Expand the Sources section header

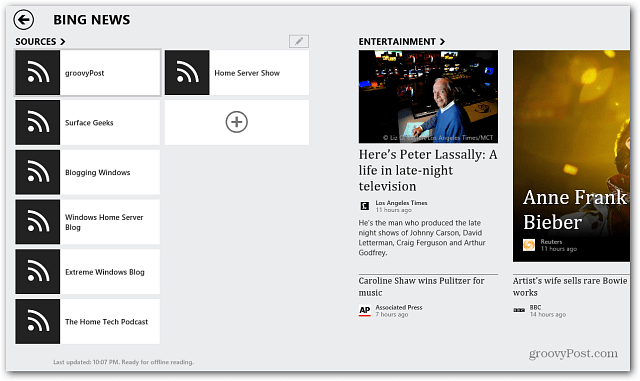pyautogui.click(x=40, y=42)
